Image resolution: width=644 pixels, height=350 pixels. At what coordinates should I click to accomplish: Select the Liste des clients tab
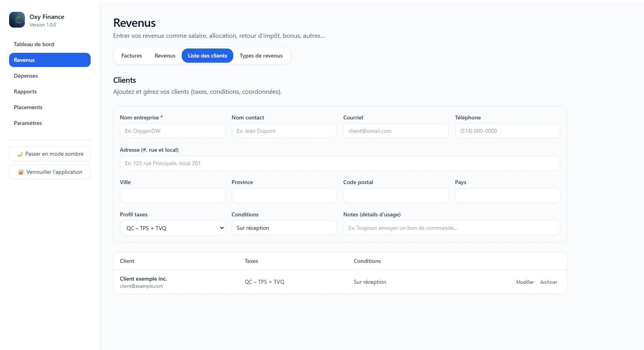(207, 56)
